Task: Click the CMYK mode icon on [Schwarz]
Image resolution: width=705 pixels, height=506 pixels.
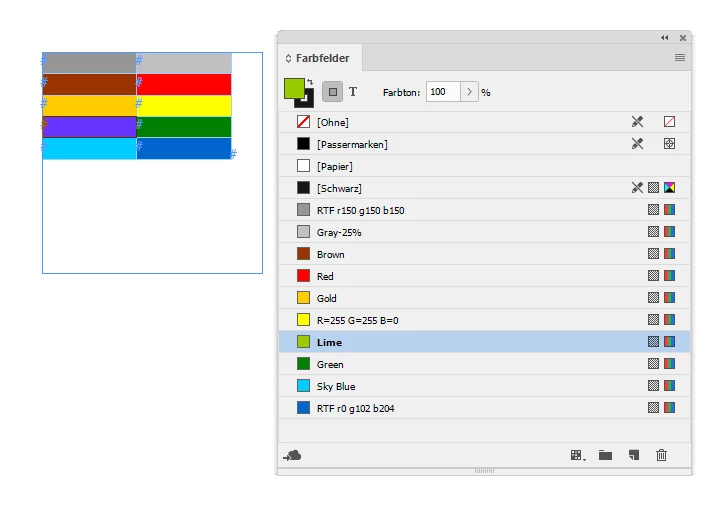Action: pyautogui.click(x=669, y=188)
